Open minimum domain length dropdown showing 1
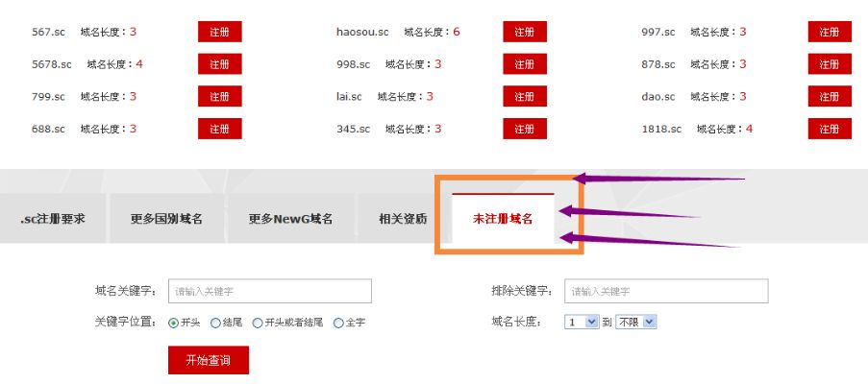Screen dimensions: 868x384 pyautogui.click(x=582, y=322)
